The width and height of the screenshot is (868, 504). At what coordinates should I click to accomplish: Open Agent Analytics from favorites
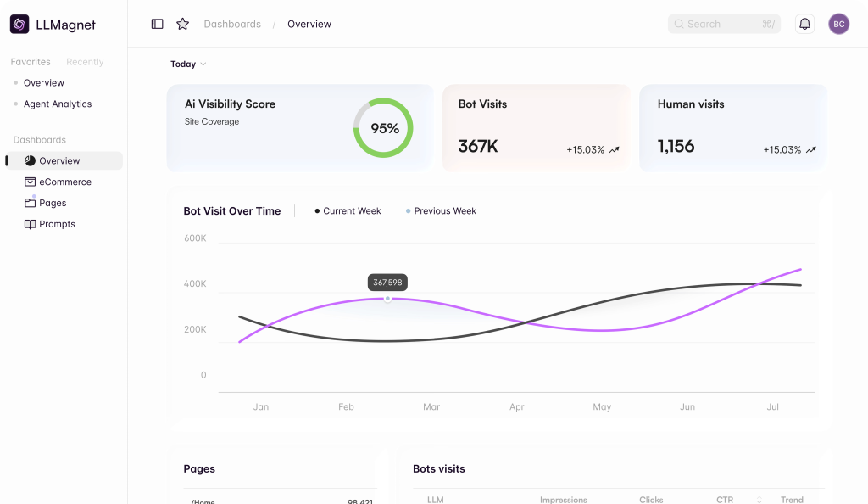pyautogui.click(x=57, y=104)
